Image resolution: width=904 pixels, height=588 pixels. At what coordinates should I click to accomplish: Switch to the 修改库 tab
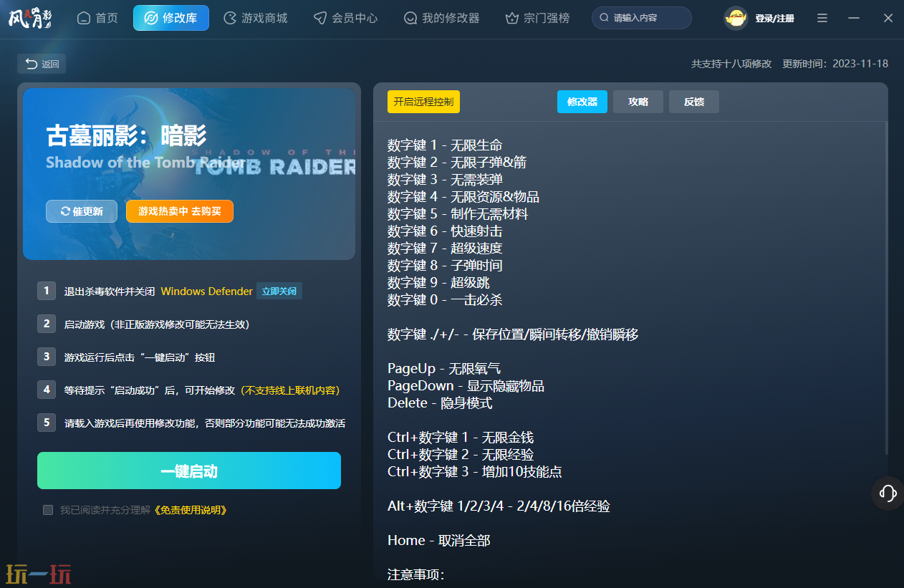[171, 18]
